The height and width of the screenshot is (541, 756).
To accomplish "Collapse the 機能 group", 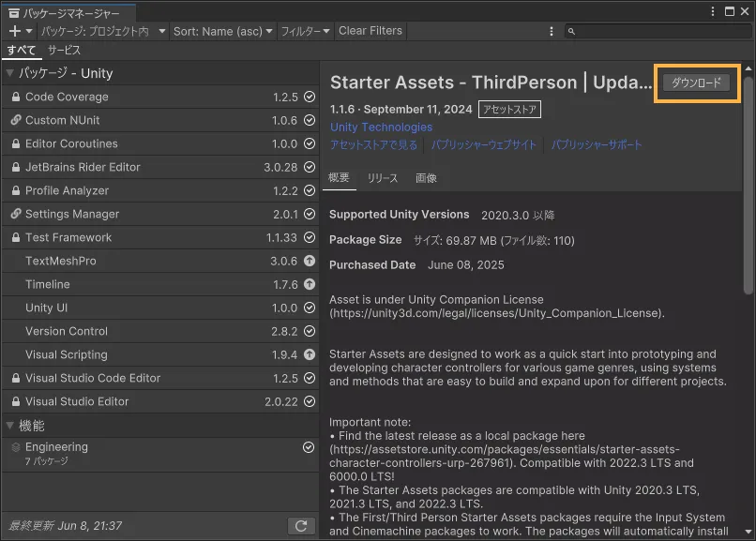I will 9,426.
